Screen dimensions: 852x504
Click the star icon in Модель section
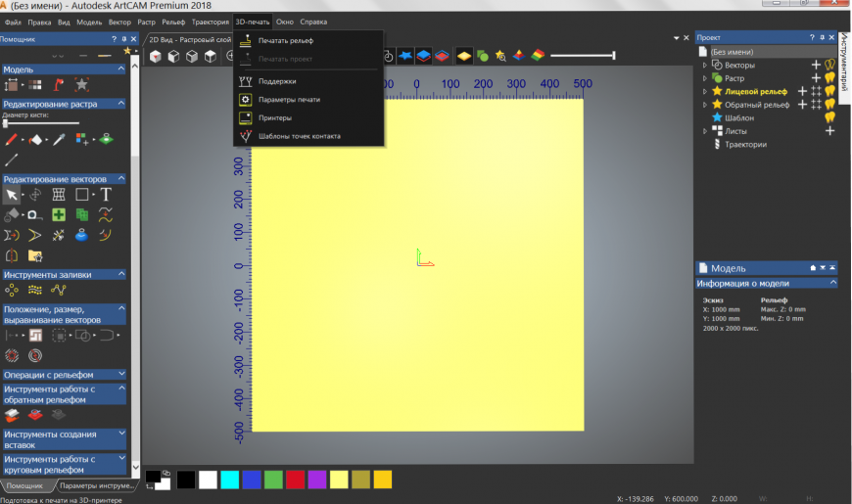[x=82, y=85]
